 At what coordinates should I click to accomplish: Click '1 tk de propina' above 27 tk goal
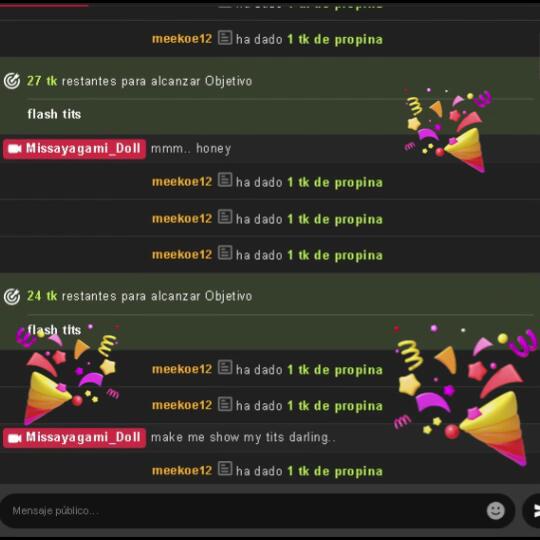pos(335,39)
